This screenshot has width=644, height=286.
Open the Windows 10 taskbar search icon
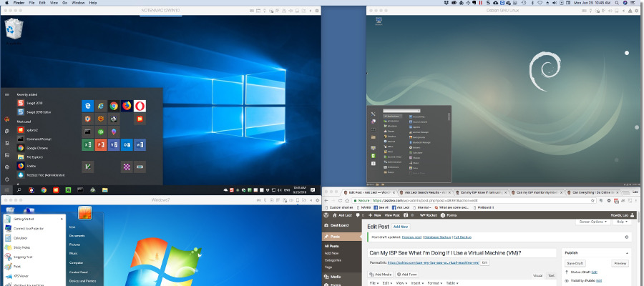(19, 190)
